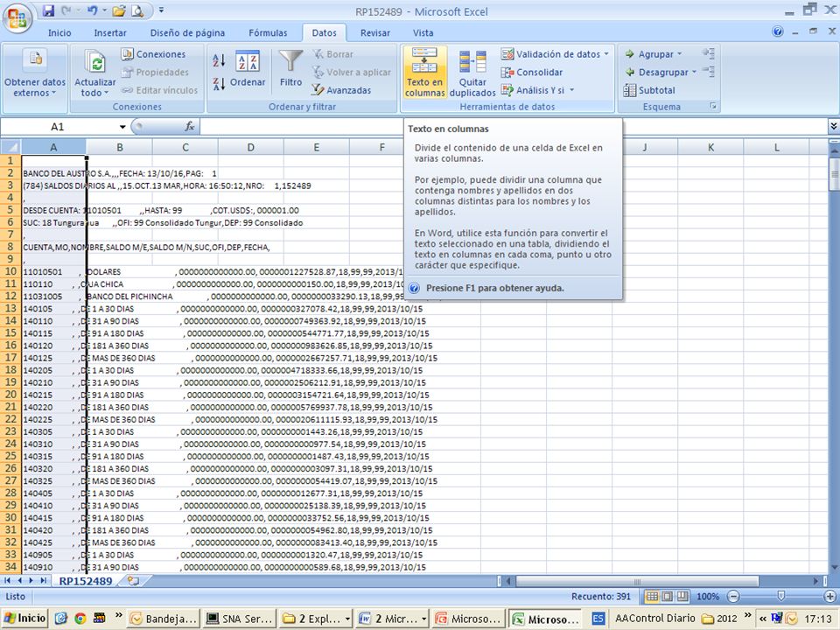The image size is (840, 630).
Task: Open Bandeja taskbar window
Action: (x=164, y=619)
